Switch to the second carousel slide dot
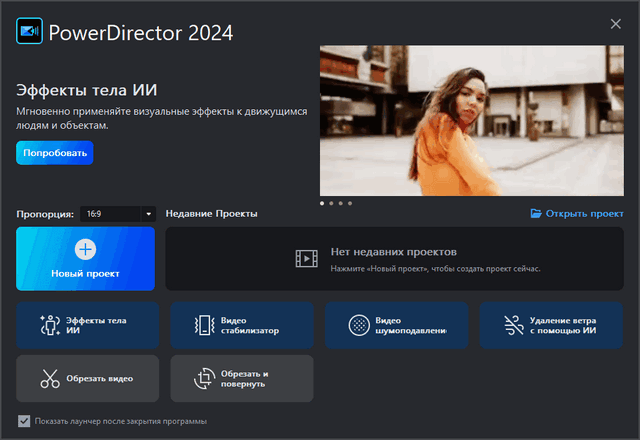640x440 pixels. (332, 203)
